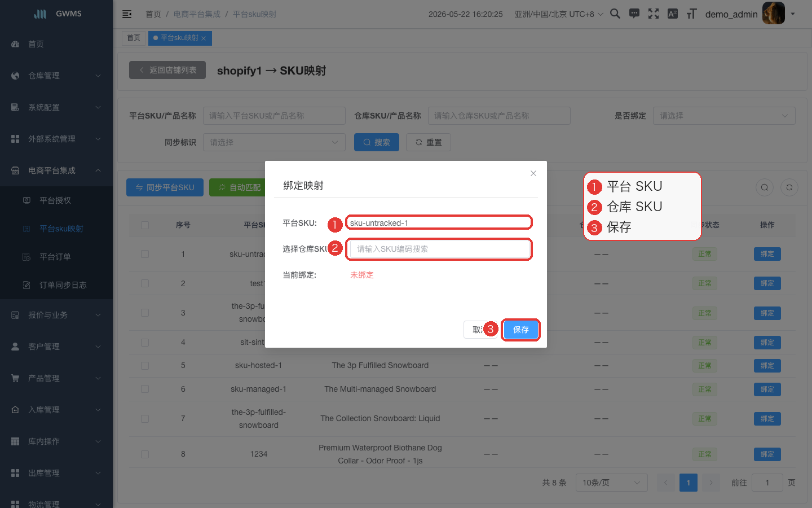Click the next page arrow
The width and height of the screenshot is (812, 508).
[x=711, y=483]
